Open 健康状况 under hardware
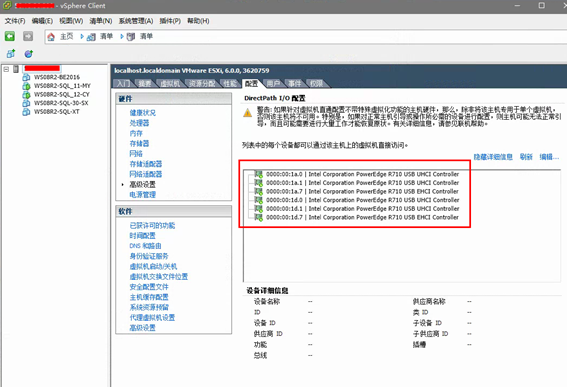The height and width of the screenshot is (387, 567). tap(143, 113)
